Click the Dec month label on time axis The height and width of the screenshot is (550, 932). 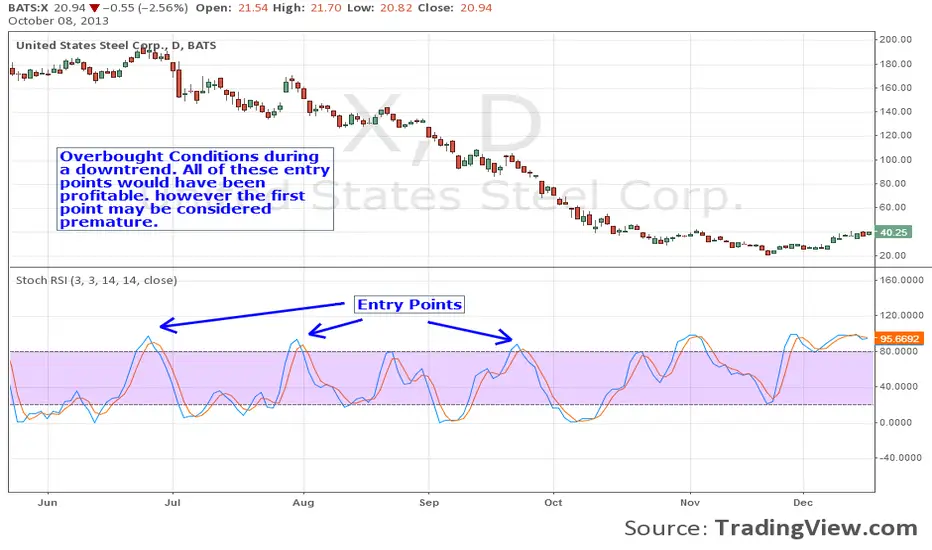coord(803,502)
